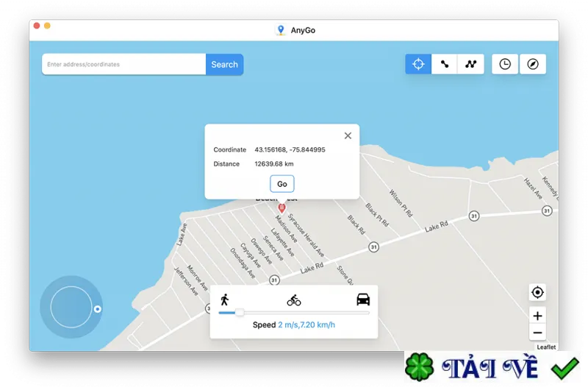Focus the address/coordinates input field
This screenshot has width=588, height=390.
coord(123,65)
